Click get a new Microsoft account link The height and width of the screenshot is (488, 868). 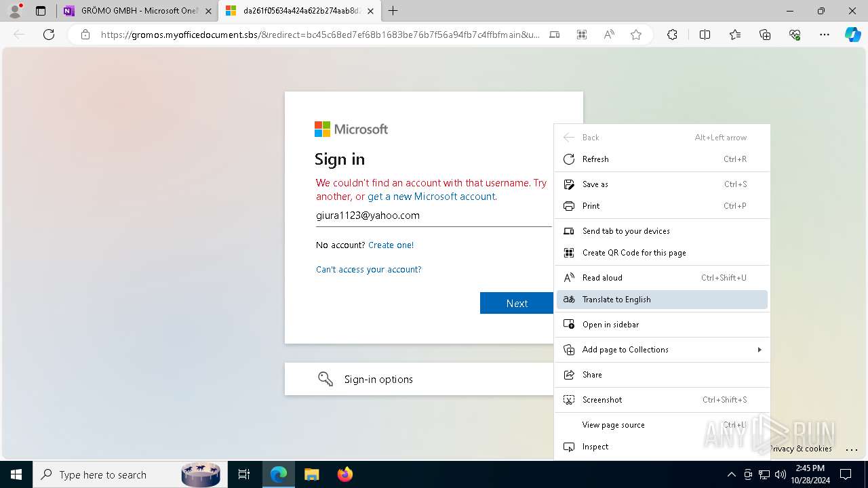click(431, 197)
